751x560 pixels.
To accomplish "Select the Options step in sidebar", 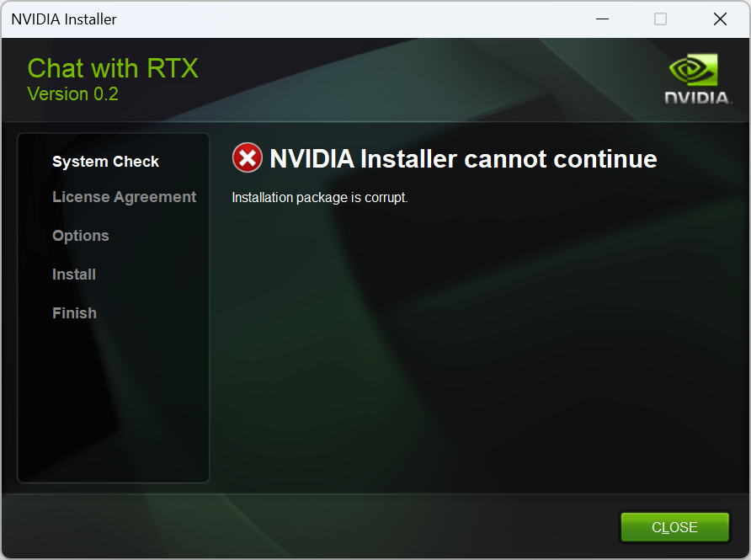I will click(81, 236).
